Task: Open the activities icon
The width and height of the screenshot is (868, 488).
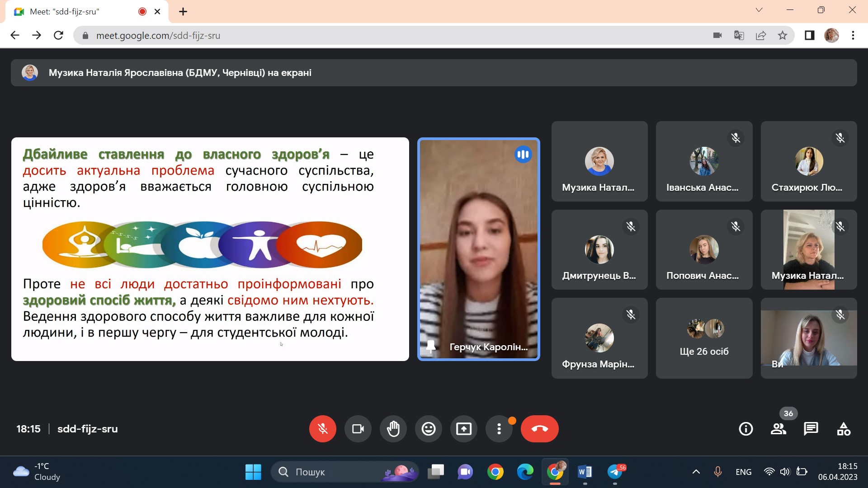Action: (843, 428)
